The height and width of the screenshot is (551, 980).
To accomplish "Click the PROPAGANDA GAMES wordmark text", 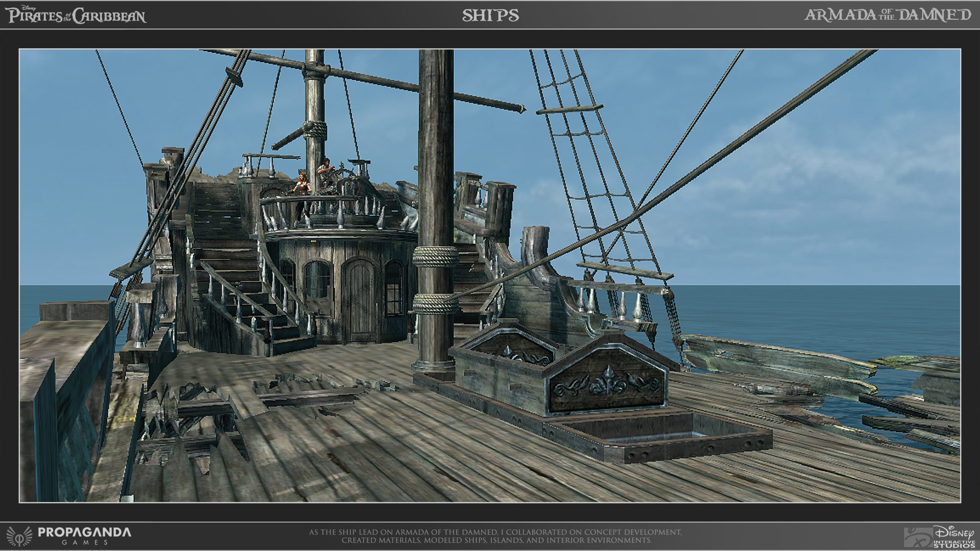I will point(85,536).
